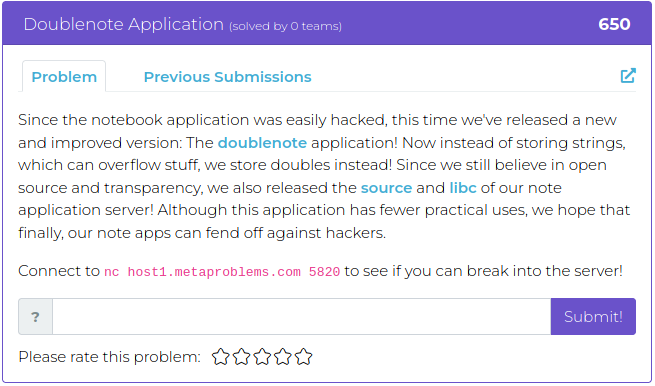Click the problem description paragraph
This screenshot has width=655, height=386.
coord(324,176)
